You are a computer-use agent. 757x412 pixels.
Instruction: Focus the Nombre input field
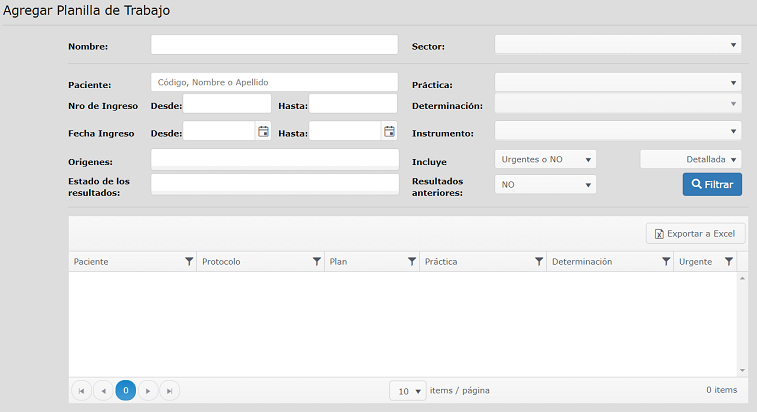[274, 45]
